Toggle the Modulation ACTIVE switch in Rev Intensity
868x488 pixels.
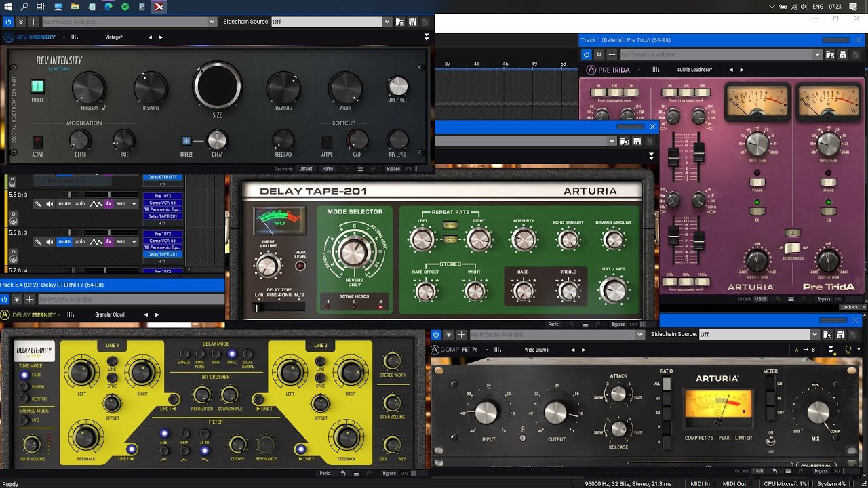[x=37, y=142]
